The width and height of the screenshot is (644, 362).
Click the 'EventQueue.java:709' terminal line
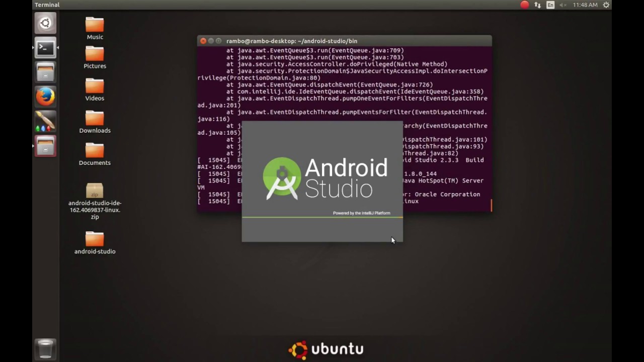coord(315,50)
